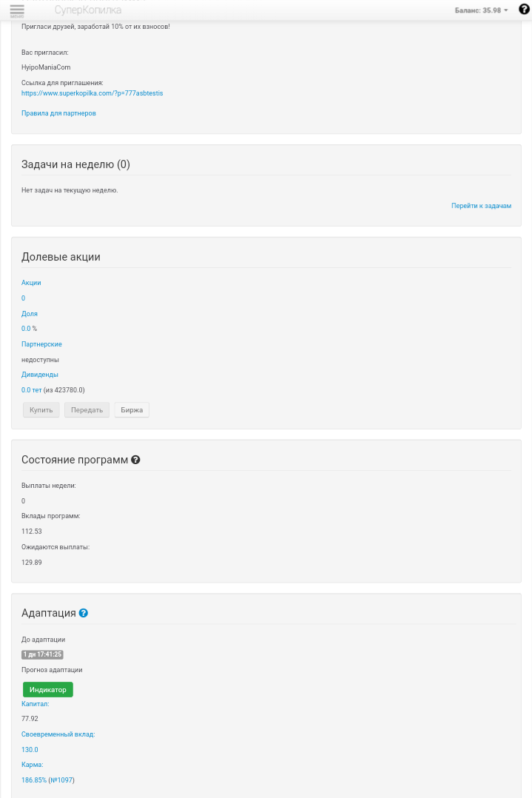This screenshot has height=798, width=532.
Task: Open the hamburger menu icon
Action: [17, 10]
